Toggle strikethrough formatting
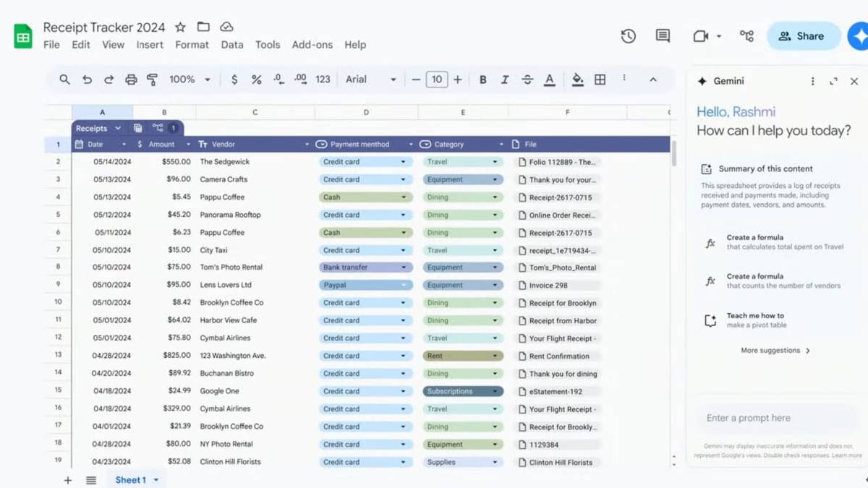 527,80
